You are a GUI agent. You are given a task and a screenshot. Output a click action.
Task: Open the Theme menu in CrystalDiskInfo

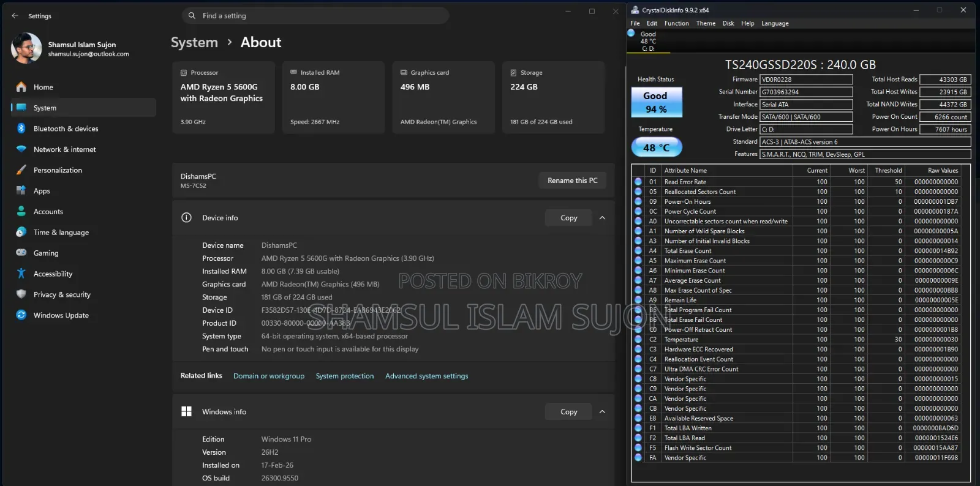point(706,23)
